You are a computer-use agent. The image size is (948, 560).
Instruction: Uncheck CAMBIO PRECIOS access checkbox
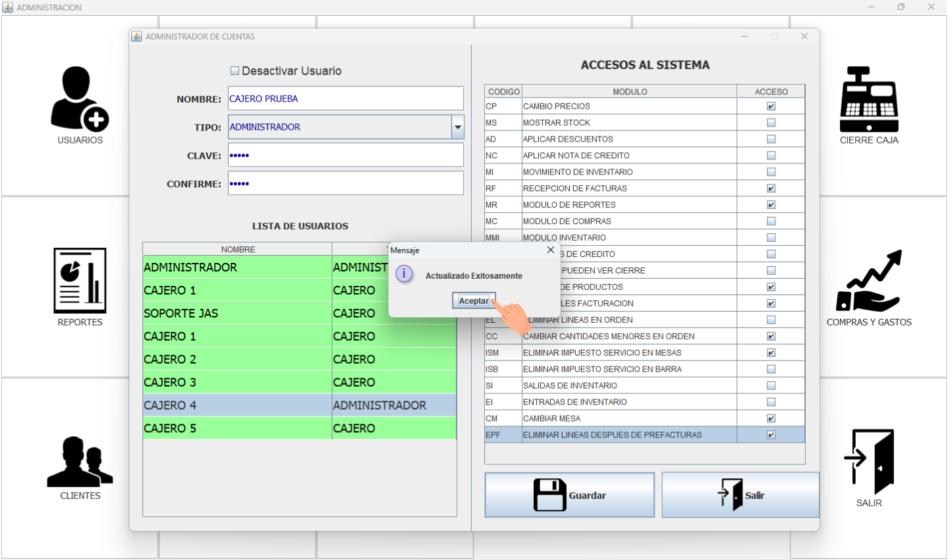771,106
